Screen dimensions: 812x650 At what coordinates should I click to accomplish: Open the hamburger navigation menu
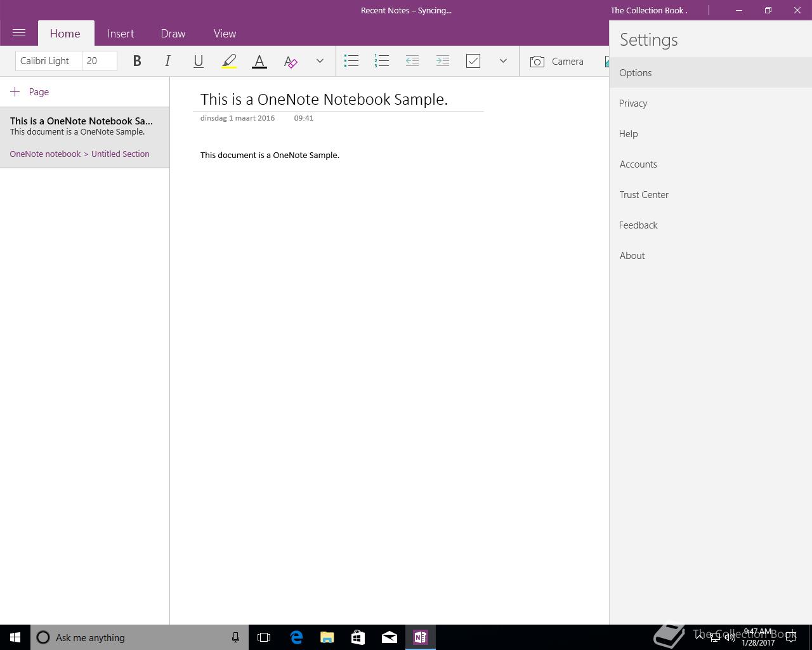19,33
